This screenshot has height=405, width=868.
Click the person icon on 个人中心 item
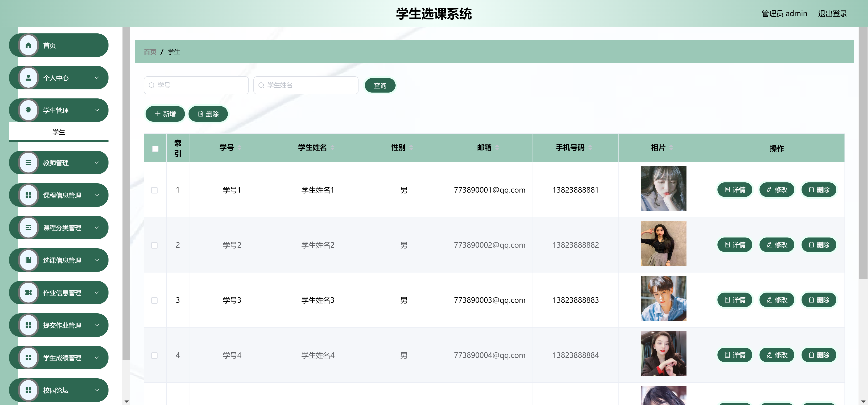point(28,78)
